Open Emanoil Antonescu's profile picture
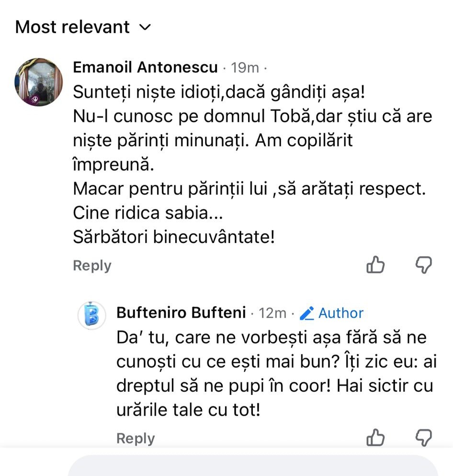 coord(39,82)
